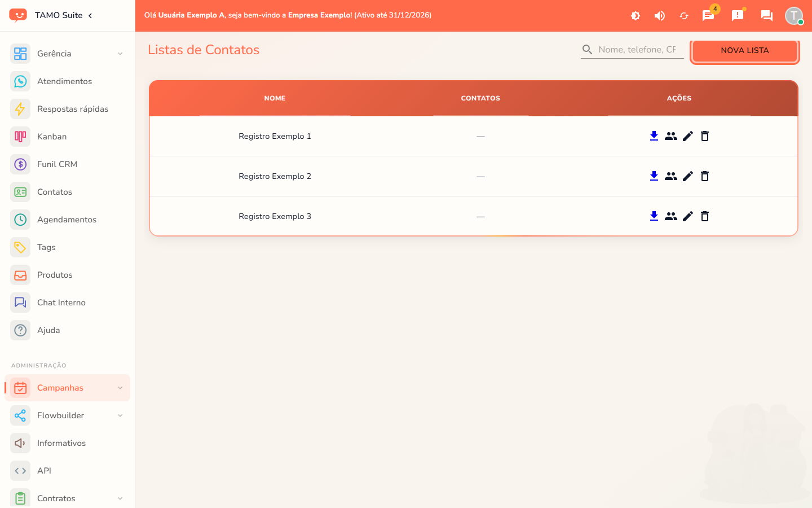Edit Registro Exemplo 3 with pencil icon

click(688, 216)
